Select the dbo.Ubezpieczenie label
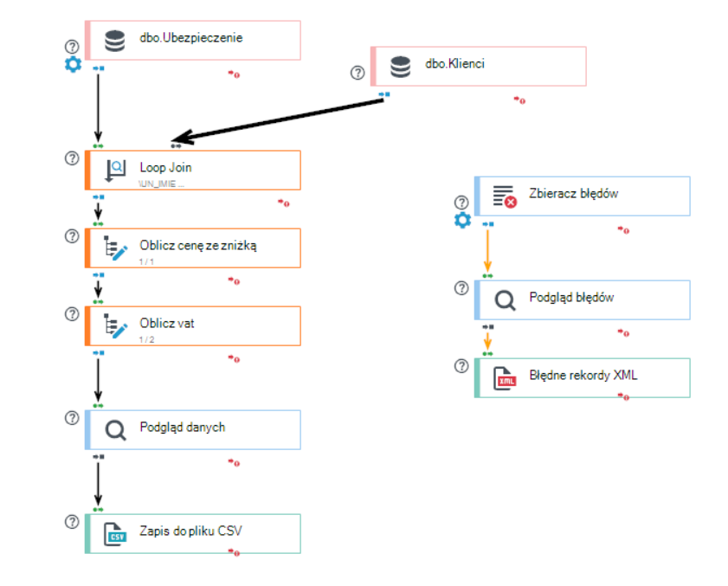Screen dimensions: 728x586 click(191, 37)
